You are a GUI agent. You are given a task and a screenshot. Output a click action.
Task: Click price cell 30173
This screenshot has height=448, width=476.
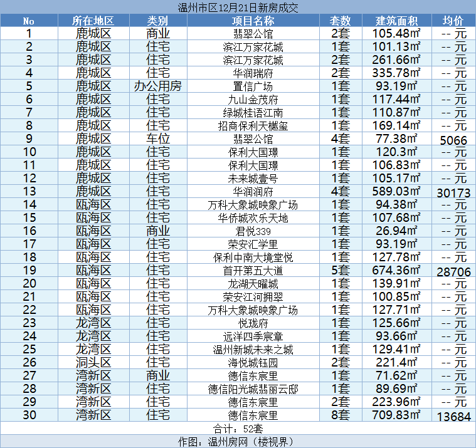point(453,193)
